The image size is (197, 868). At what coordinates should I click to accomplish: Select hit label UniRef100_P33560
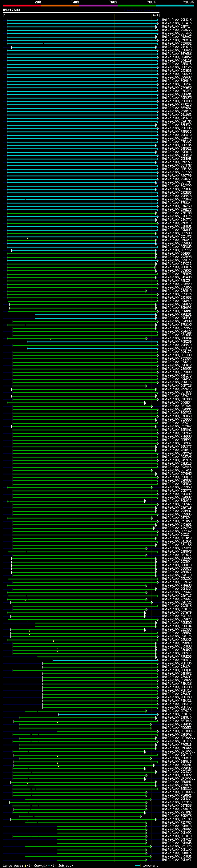point(176,358)
